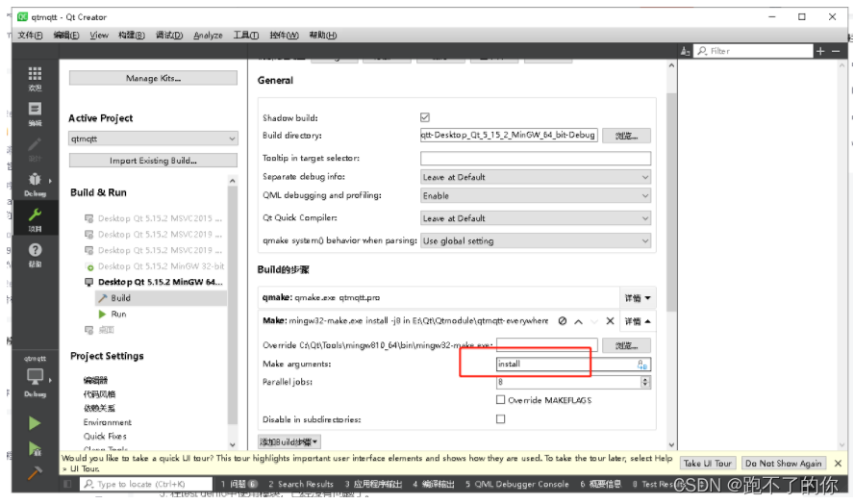854x504 pixels.
Task: Build project with hammer icon
Action: pos(35,473)
